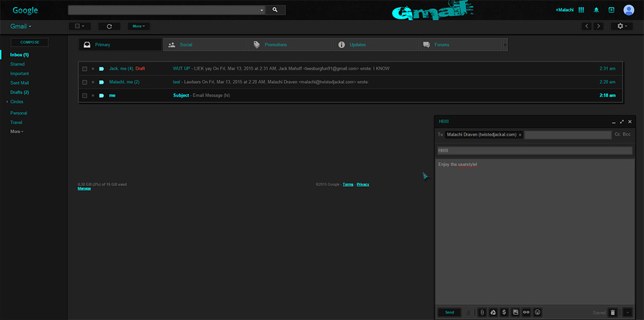The height and width of the screenshot is (320, 644).
Task: Insert photo in compose window
Action: tap(515, 312)
